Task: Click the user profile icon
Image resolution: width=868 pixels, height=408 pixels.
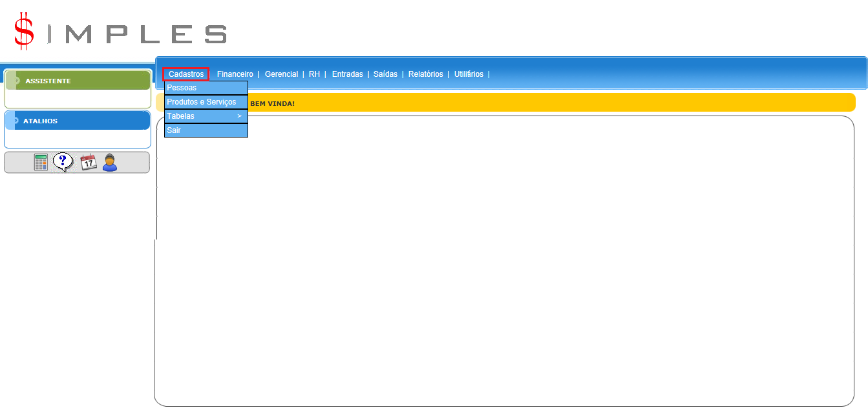Action: (110, 162)
